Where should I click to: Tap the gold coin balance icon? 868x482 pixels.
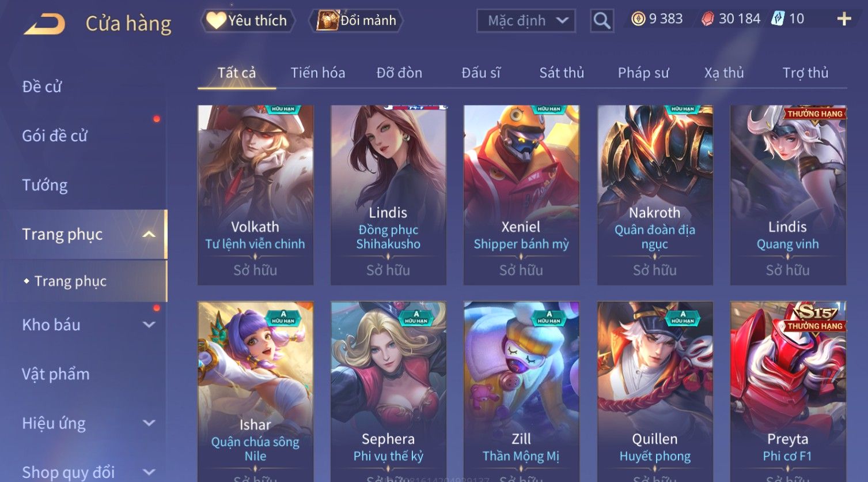click(x=638, y=19)
